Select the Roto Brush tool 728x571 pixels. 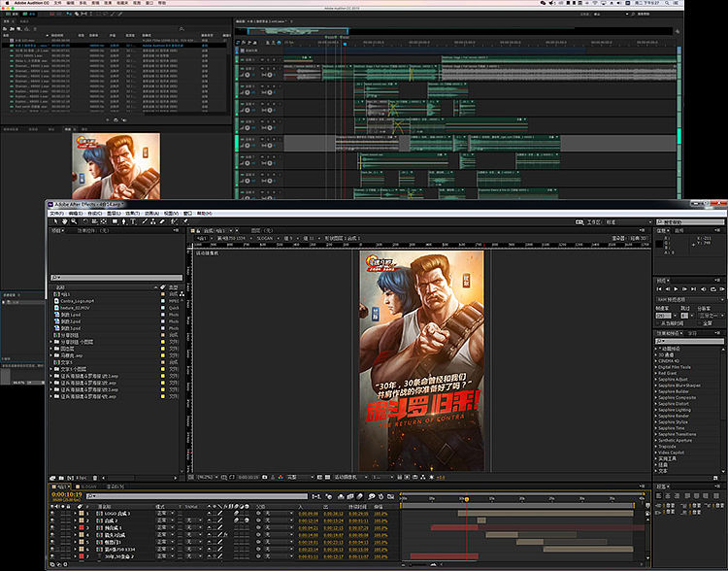(x=174, y=221)
